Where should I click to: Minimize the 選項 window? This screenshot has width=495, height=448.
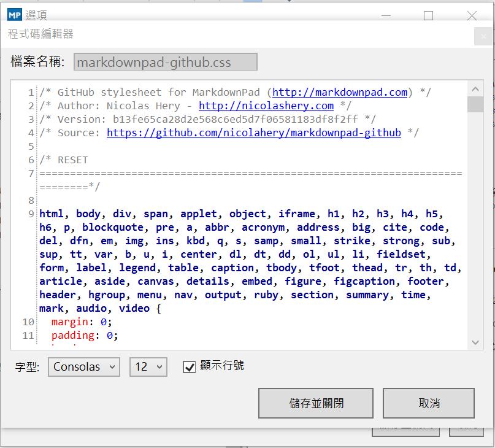coord(386,15)
